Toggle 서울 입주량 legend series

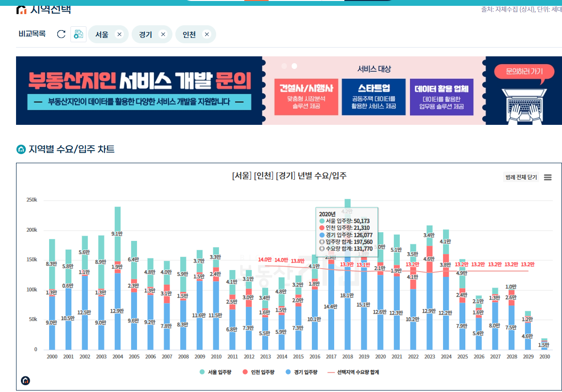215,372
